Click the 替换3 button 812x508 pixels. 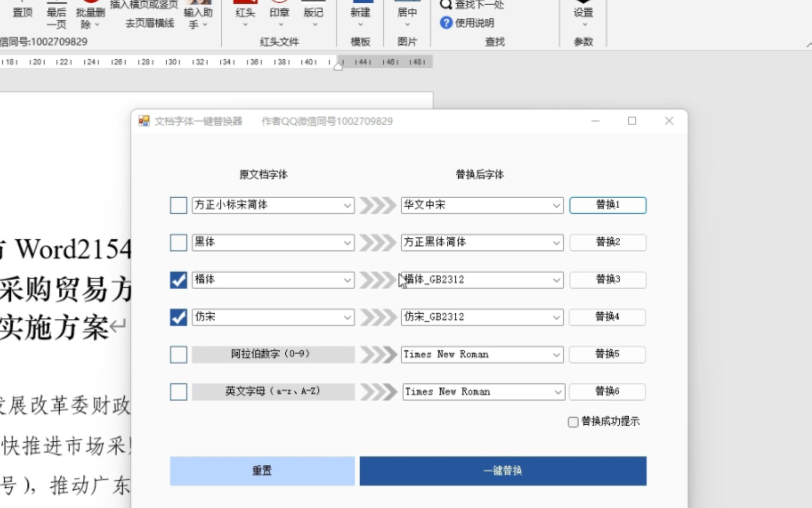pyautogui.click(x=607, y=279)
